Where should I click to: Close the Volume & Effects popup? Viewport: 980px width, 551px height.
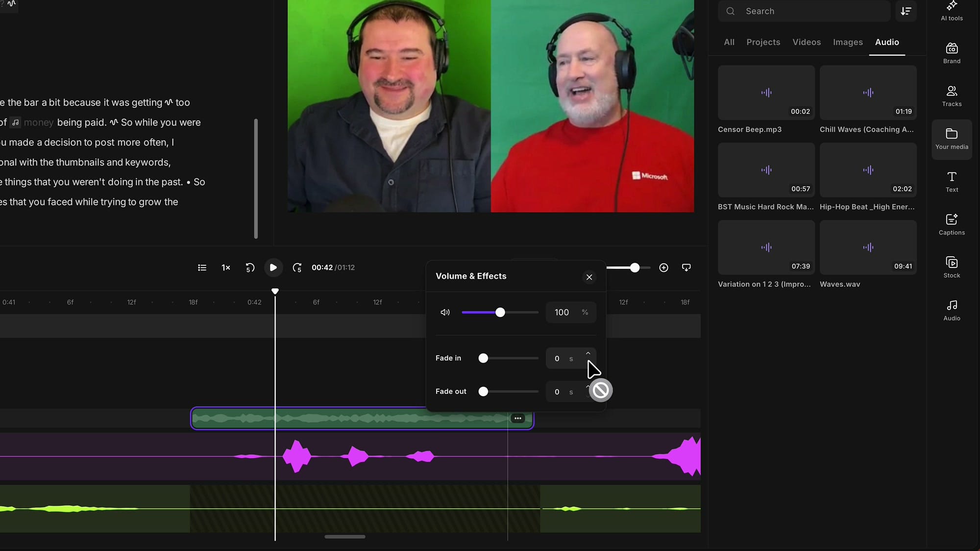coord(589,277)
